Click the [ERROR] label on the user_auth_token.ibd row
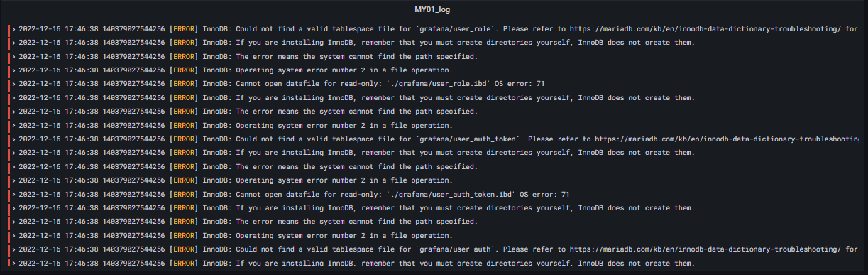 pos(185,195)
